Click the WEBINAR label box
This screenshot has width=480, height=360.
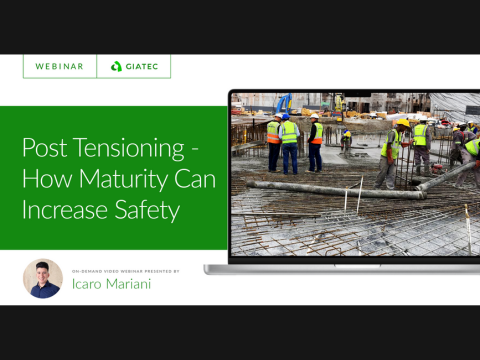60,66
